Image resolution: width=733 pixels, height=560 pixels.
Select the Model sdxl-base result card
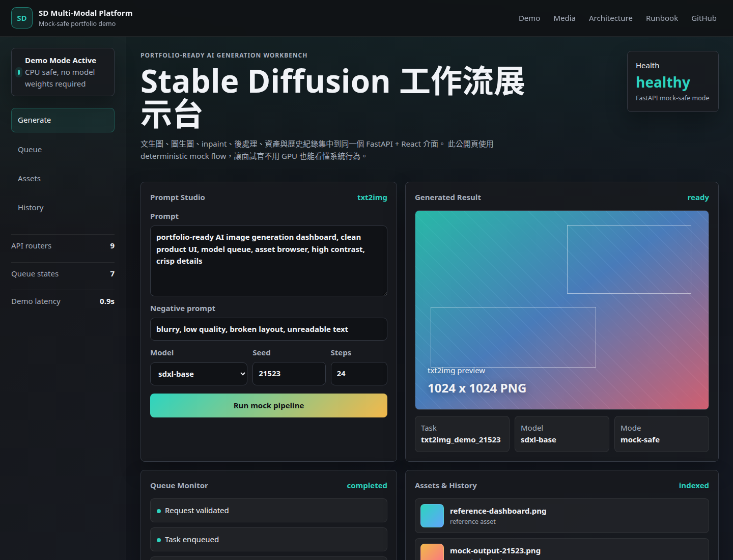click(x=562, y=434)
